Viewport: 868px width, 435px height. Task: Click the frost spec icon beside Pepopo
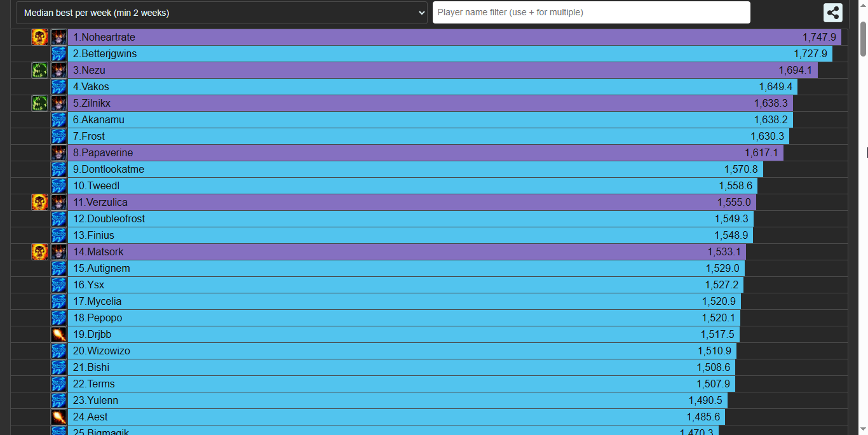58,318
